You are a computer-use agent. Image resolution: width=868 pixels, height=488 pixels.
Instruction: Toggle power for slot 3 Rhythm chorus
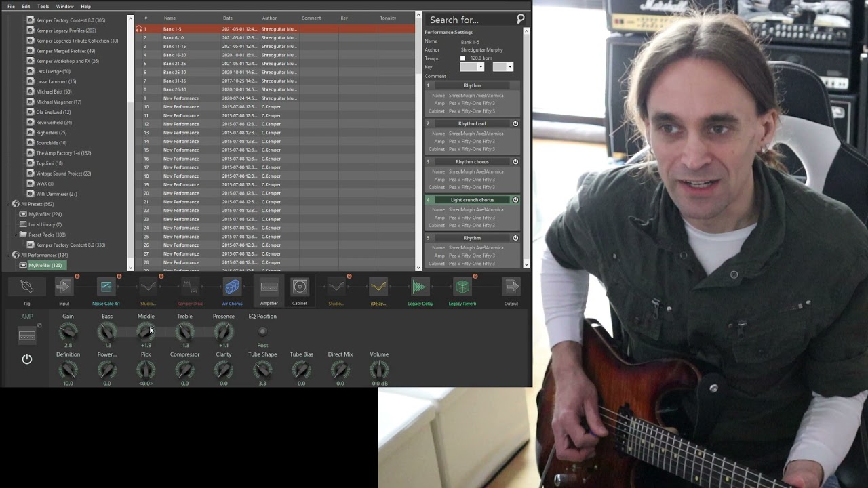(515, 161)
